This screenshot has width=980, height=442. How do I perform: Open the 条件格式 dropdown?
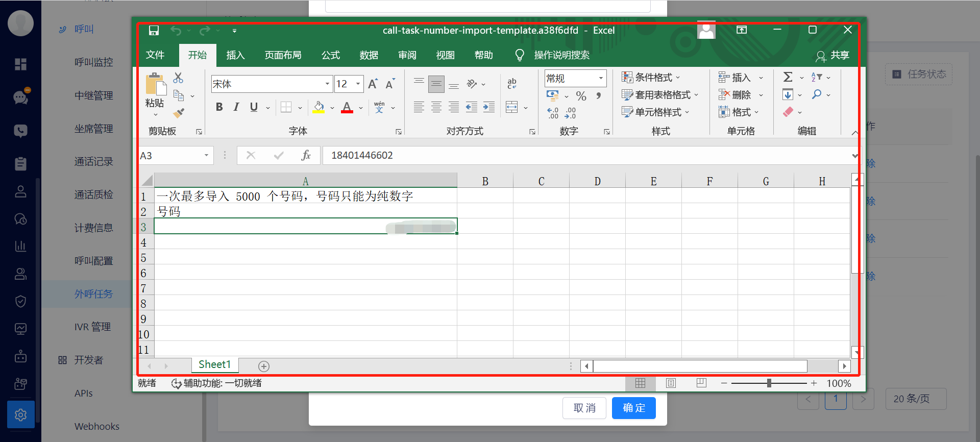tap(651, 78)
